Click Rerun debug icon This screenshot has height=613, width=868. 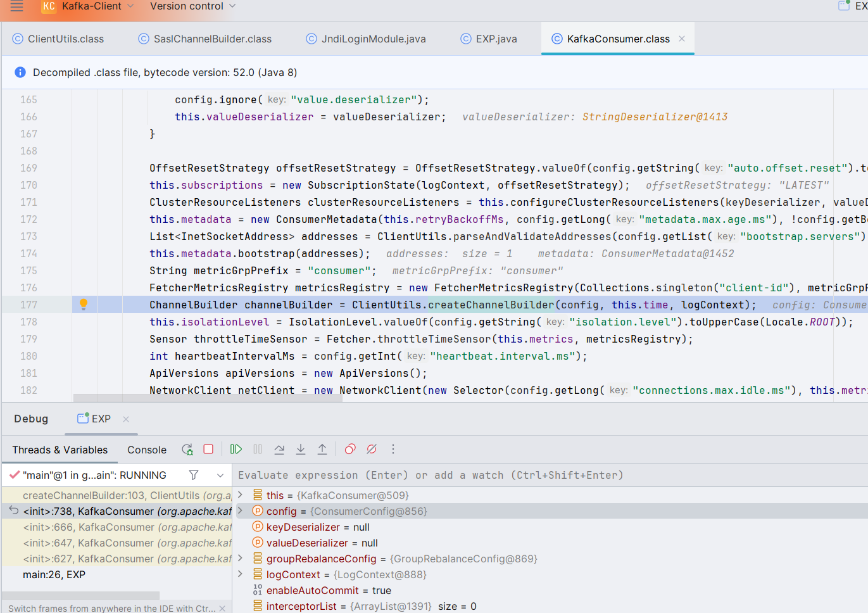[187, 449]
